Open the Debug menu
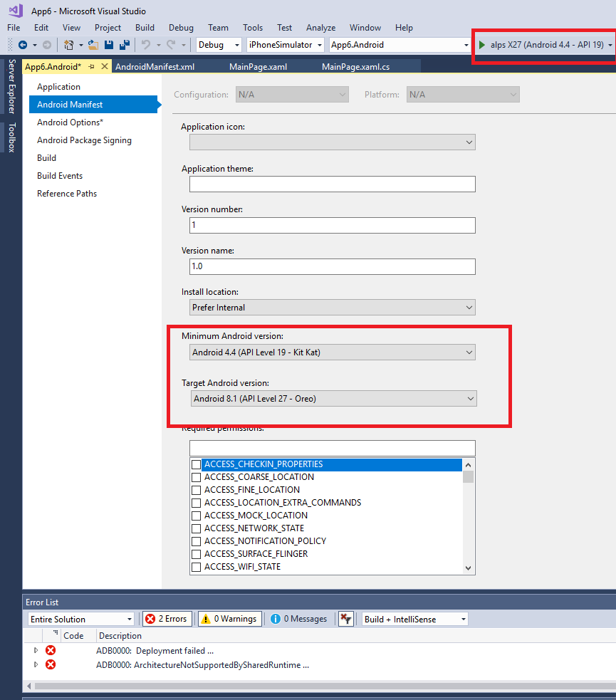This screenshot has width=616, height=700. (x=181, y=28)
